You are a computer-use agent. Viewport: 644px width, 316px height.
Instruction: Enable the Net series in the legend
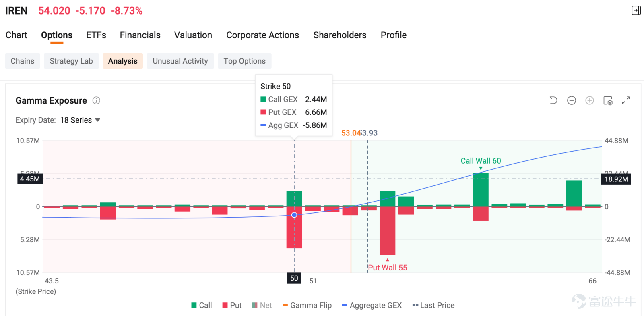pyautogui.click(x=262, y=305)
